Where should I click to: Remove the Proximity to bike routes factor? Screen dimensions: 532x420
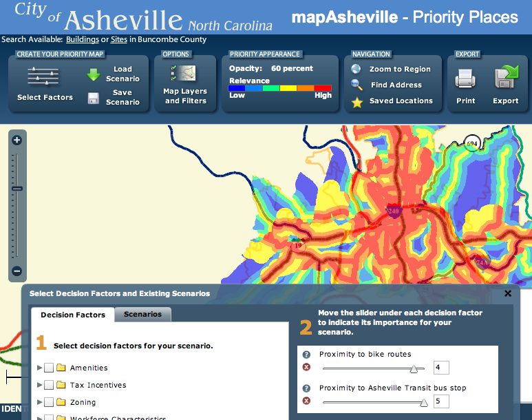307,369
